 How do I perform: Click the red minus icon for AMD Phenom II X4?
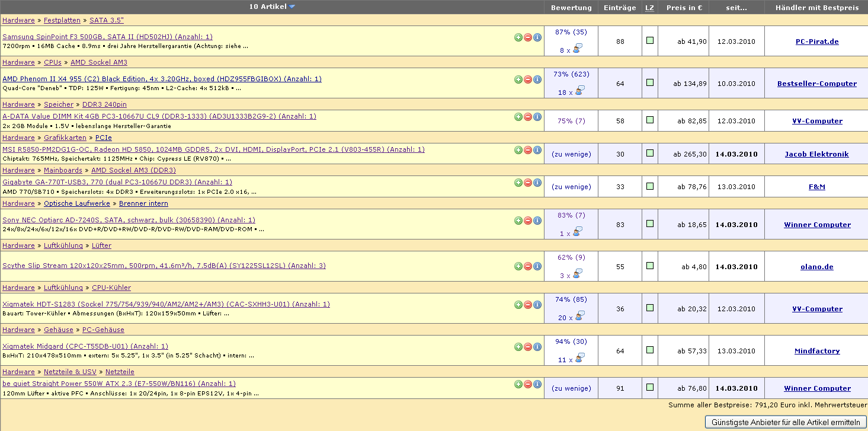(528, 79)
